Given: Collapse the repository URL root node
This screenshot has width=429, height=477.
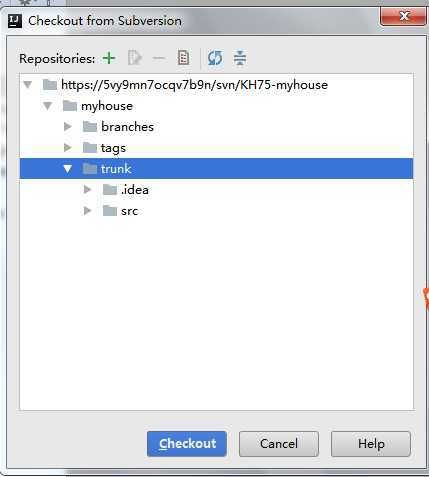Looking at the screenshot, I should point(28,85).
